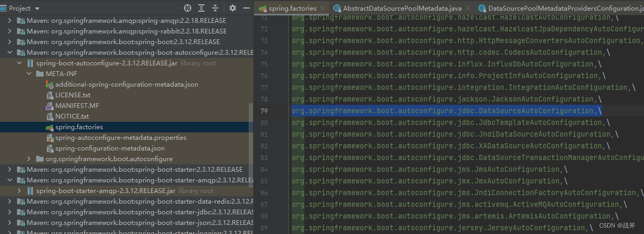Close the AbstractDataSourcePoolMetadata.java tab
Viewport: 644px width, 234px height.
467,9
